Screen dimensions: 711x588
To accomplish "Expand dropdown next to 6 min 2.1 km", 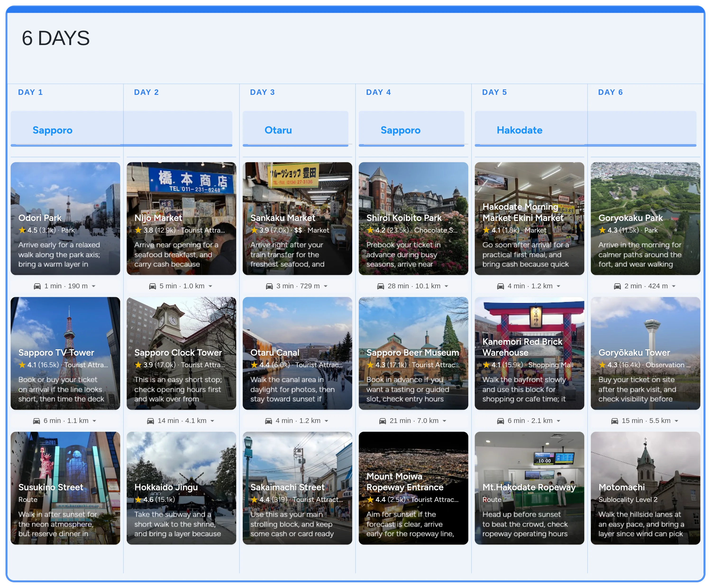I will (558, 421).
